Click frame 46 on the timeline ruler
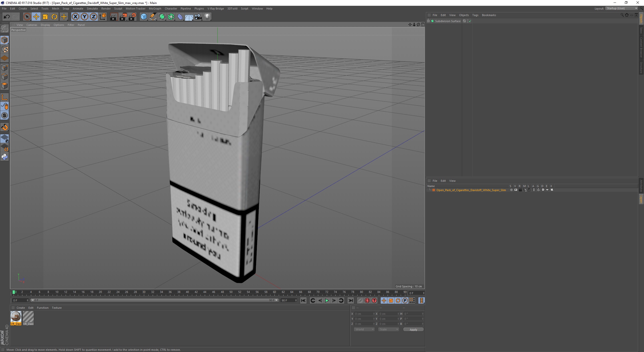 tap(214, 292)
